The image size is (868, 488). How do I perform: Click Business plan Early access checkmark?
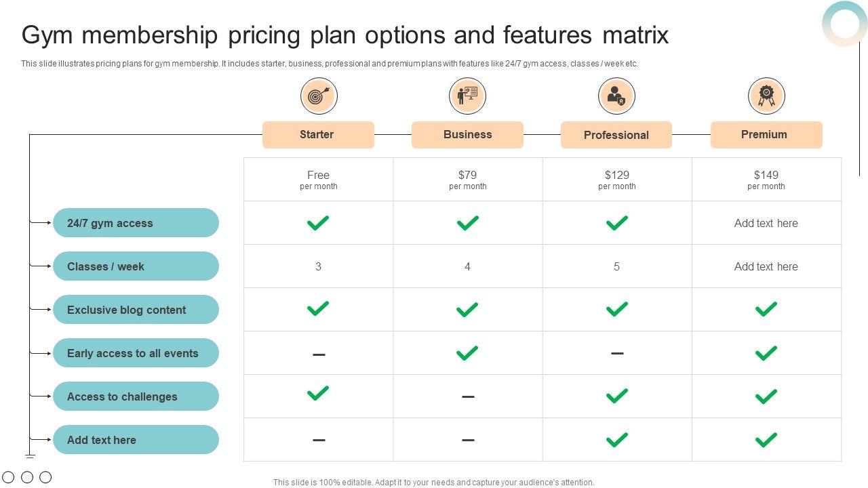point(467,353)
